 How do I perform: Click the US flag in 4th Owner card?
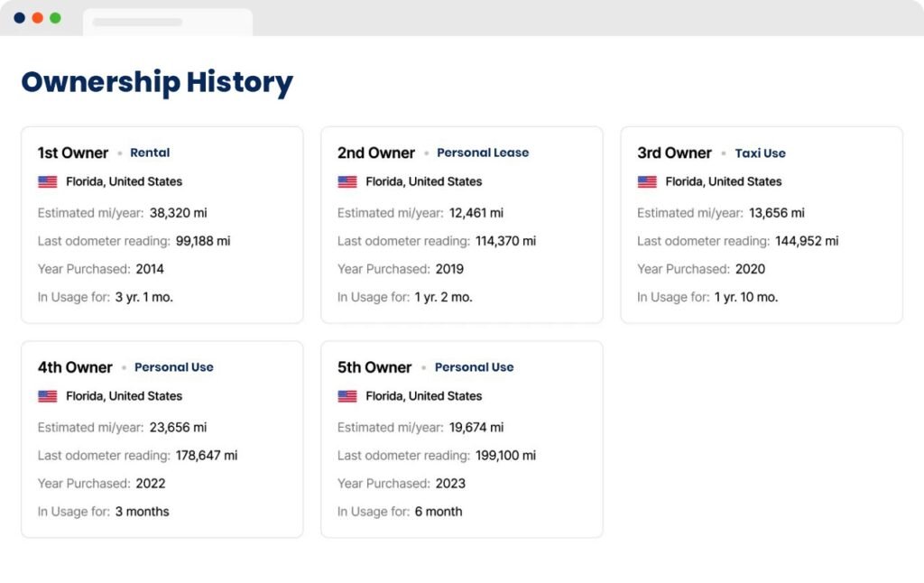point(47,396)
